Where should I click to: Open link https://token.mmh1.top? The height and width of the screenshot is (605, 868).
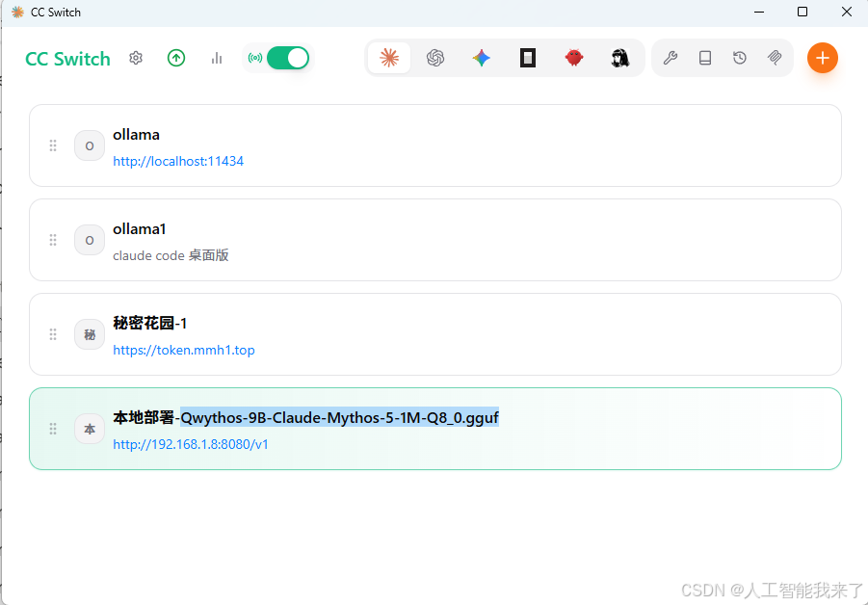point(184,350)
